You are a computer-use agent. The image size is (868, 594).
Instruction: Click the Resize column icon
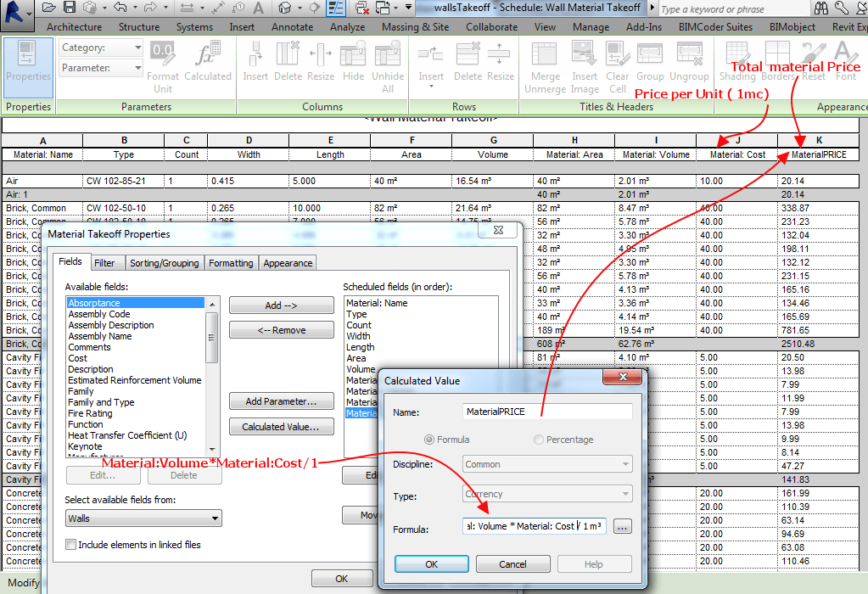tap(321, 54)
